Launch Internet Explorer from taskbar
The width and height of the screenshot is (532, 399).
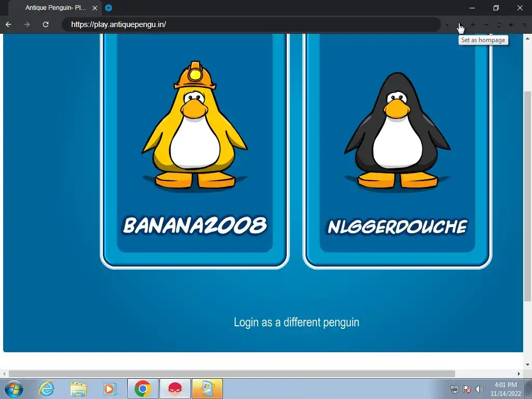point(46,389)
